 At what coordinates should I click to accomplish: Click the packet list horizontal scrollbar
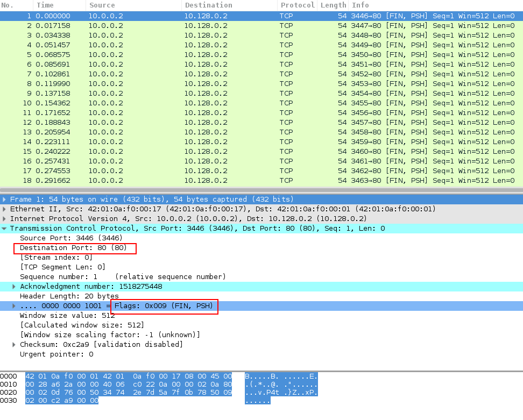[261, 190]
